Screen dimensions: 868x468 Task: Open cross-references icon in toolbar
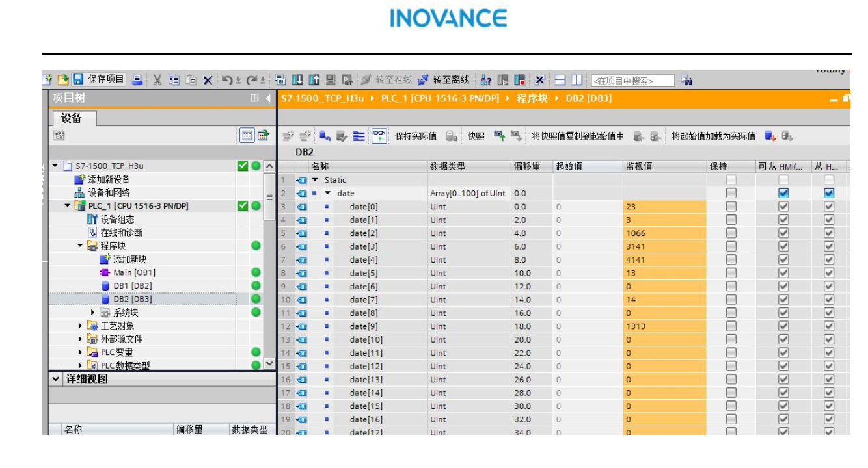coord(540,80)
